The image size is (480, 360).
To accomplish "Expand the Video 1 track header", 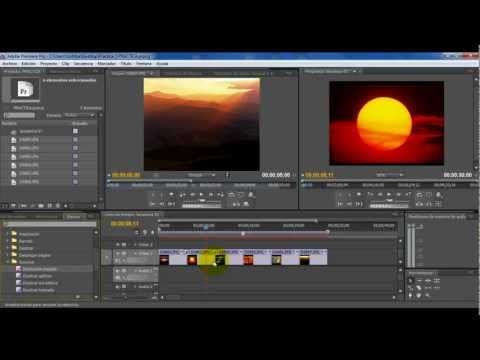I will point(135,254).
